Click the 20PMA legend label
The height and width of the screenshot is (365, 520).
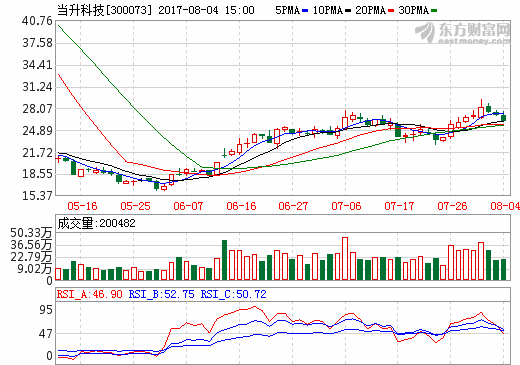coord(371,10)
